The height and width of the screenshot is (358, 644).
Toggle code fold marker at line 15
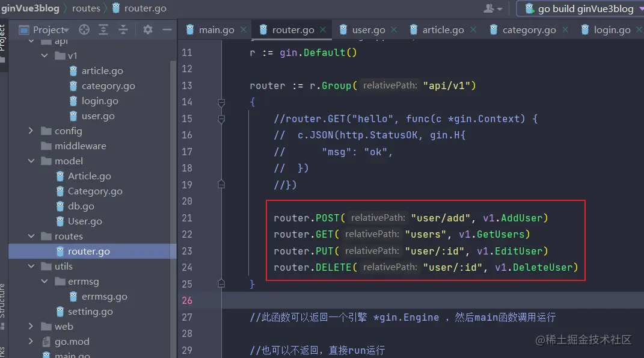(221, 119)
